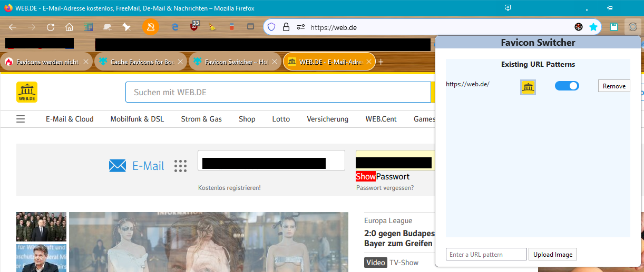Open tracking protection shield in address bar
This screenshot has height=272, width=644.
[271, 27]
